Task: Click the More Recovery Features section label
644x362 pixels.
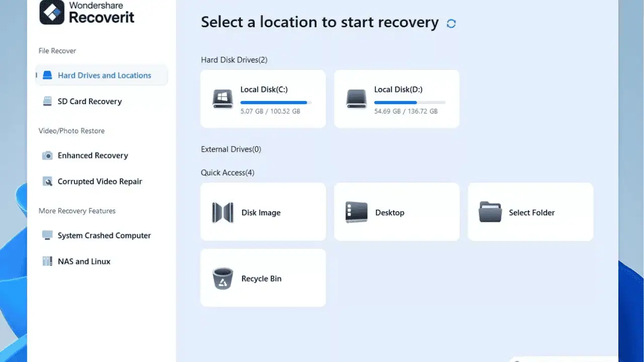Action: pyautogui.click(x=77, y=211)
